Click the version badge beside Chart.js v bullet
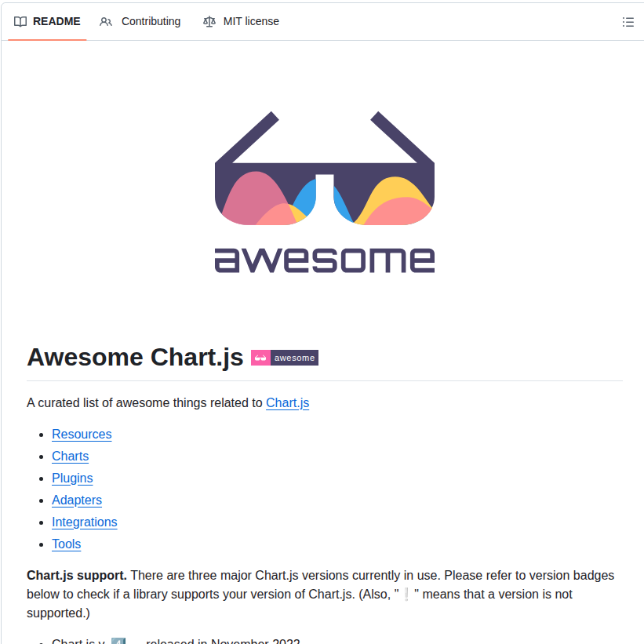This screenshot has height=644, width=644. click(118, 641)
